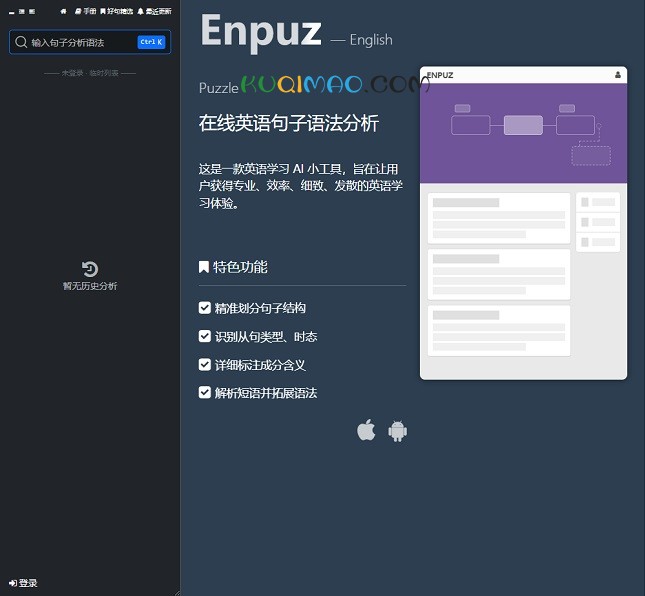The width and height of the screenshot is (645, 596).
Task: Click the 未登录 · 临时列表 label
Action: 90,73
